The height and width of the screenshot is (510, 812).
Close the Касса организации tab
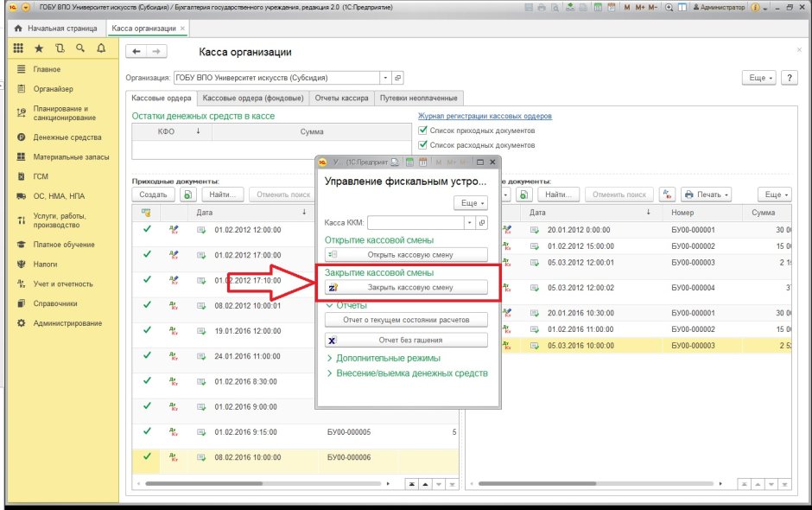(182, 29)
